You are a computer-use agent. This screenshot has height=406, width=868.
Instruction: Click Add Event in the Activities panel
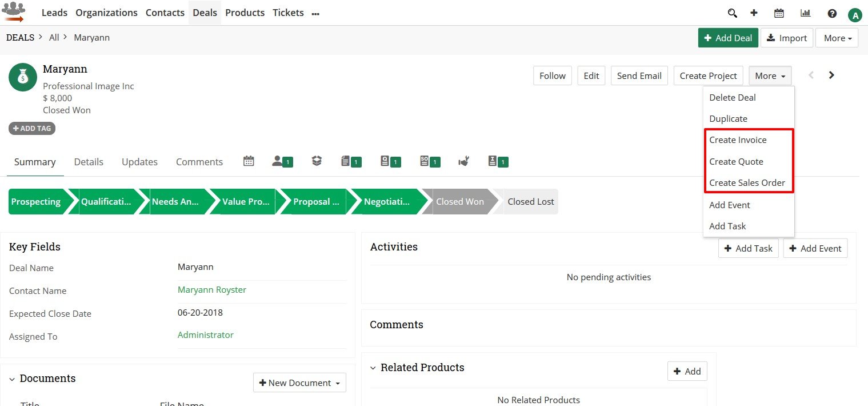click(x=815, y=248)
